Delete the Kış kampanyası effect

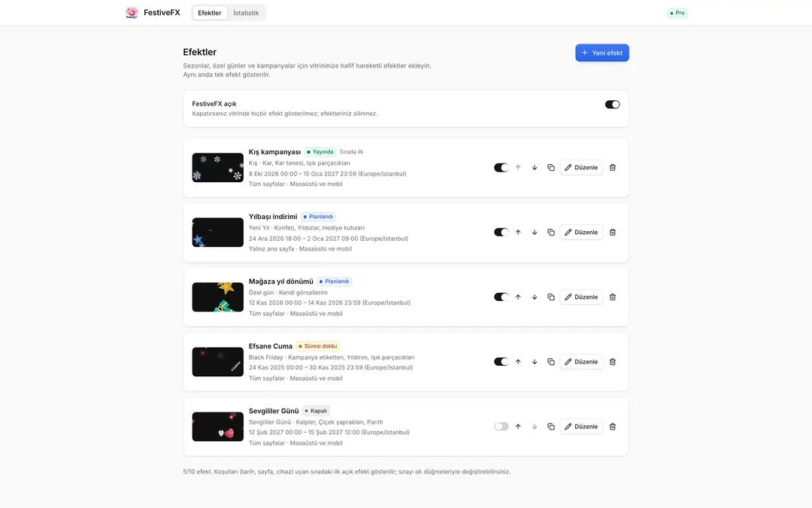(613, 167)
